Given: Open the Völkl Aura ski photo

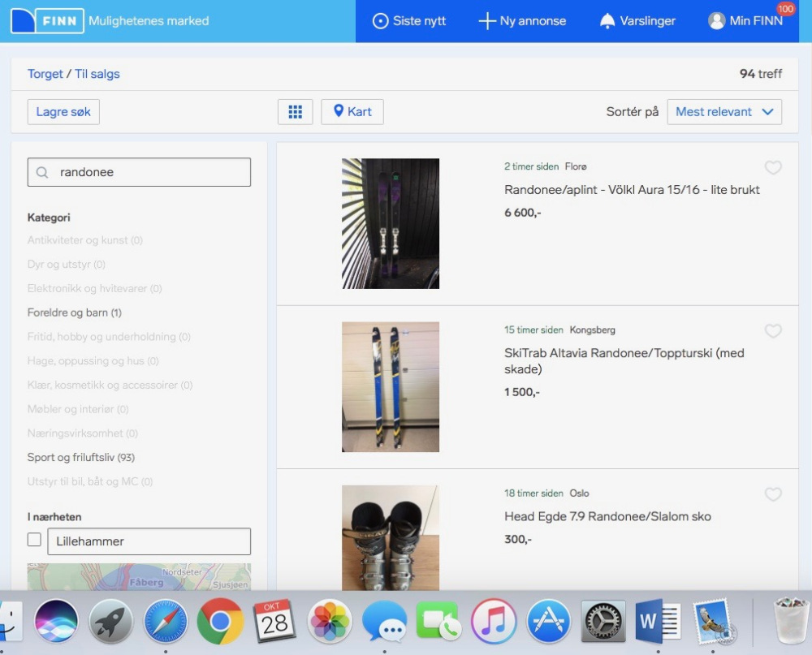Looking at the screenshot, I should pos(391,224).
